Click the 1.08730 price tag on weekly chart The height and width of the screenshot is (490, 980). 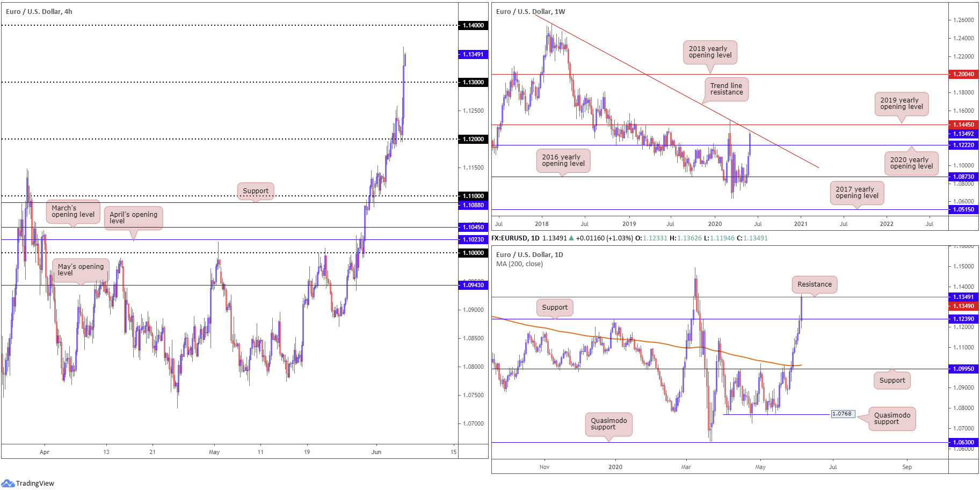click(963, 177)
